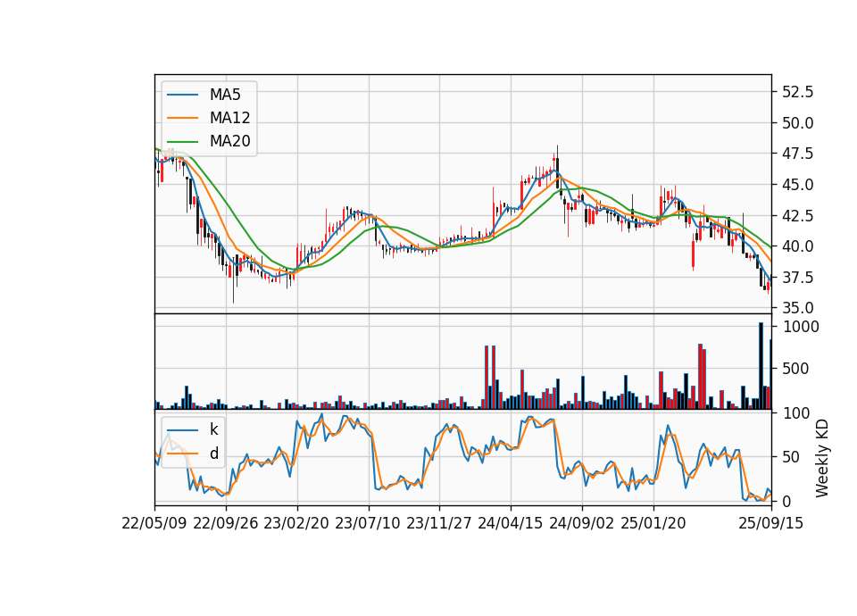The image size is (857, 616).
Task: Click the green MA20 legend line sample
Action: (x=182, y=141)
